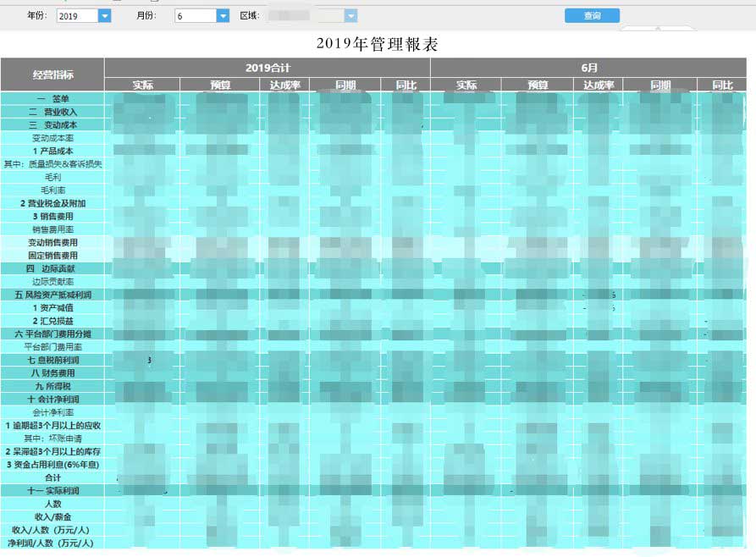Select the 三 变动成本 row label
Image resolution: width=756 pixels, height=557 pixels.
pyautogui.click(x=52, y=124)
